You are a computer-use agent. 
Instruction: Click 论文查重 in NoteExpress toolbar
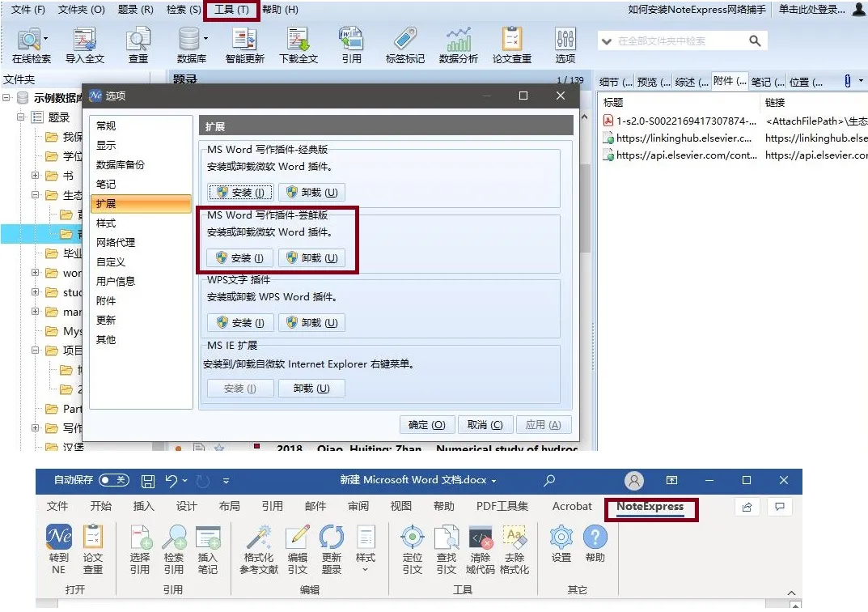click(511, 45)
